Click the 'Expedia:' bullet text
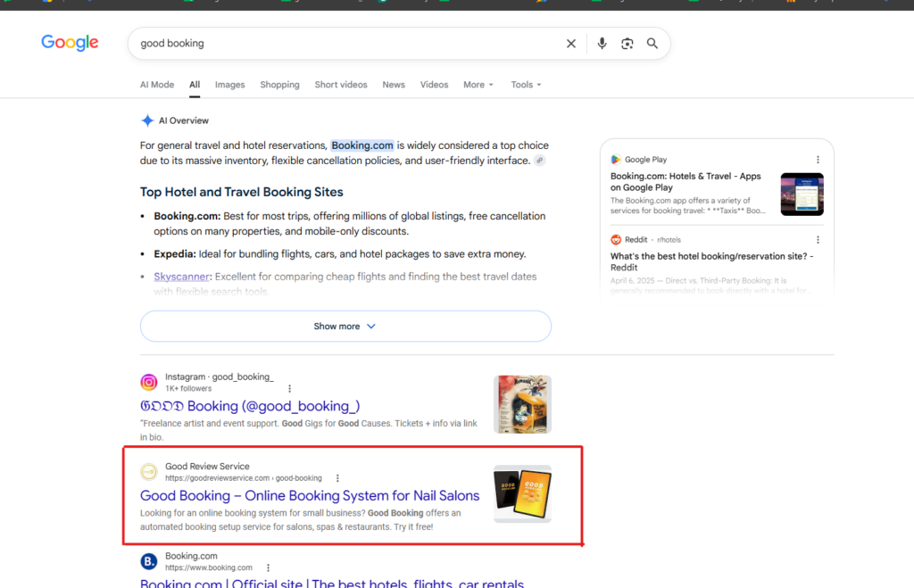The width and height of the screenshot is (914, 588). coord(175,254)
